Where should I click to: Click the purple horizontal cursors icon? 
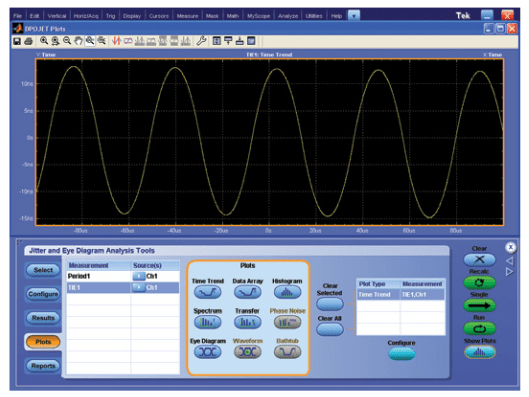tap(128, 41)
